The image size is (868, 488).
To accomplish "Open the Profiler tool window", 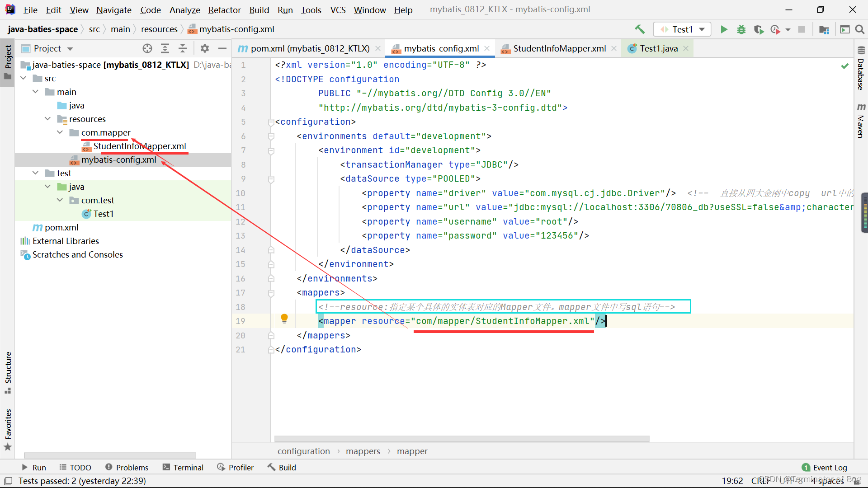I will coord(235,467).
